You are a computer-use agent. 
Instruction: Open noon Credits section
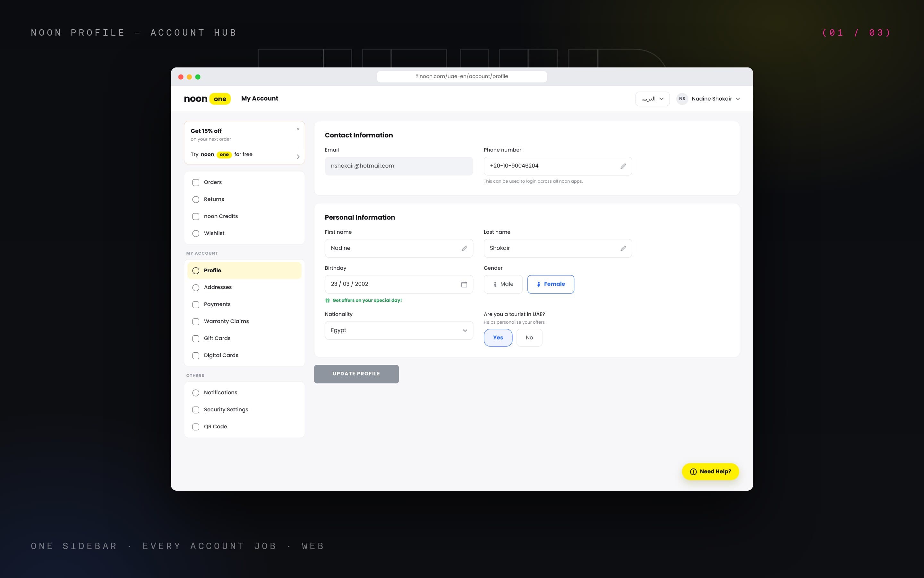click(244, 216)
